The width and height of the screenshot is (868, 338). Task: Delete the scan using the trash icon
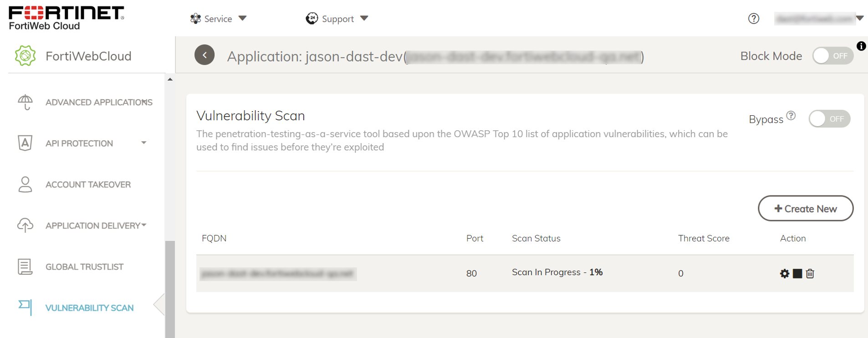(x=810, y=273)
